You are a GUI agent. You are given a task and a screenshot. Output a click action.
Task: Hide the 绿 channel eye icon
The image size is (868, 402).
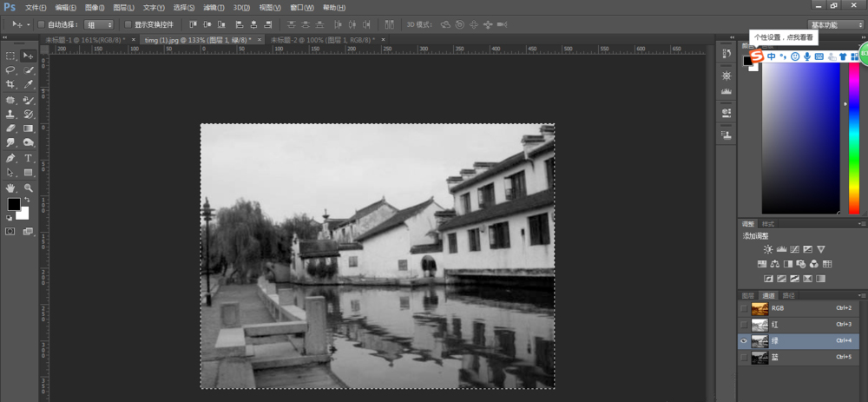tap(743, 341)
